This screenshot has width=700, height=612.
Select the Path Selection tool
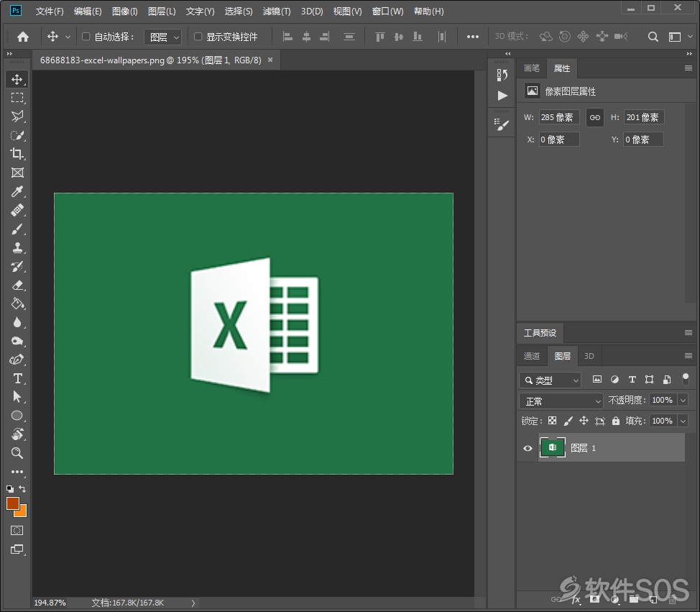click(x=17, y=397)
